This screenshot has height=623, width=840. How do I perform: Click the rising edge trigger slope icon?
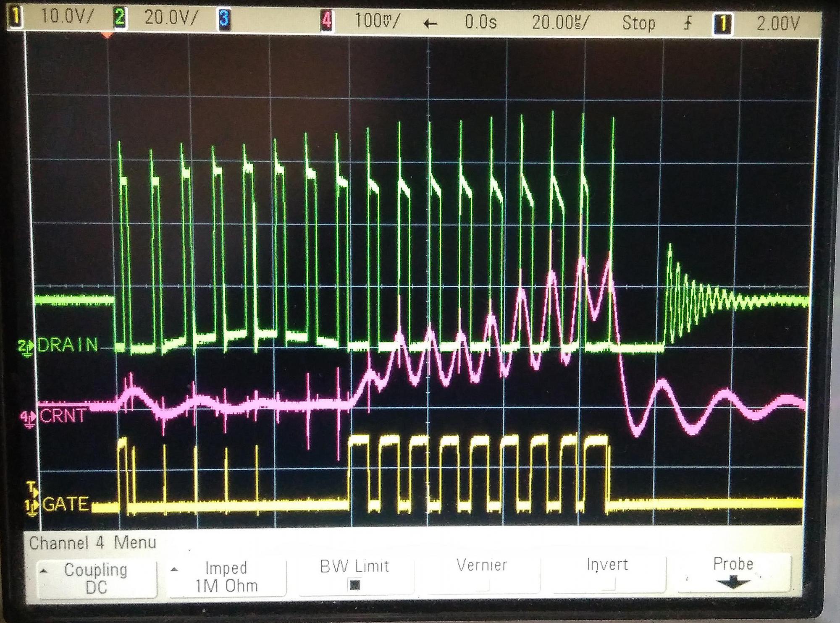tap(687, 23)
